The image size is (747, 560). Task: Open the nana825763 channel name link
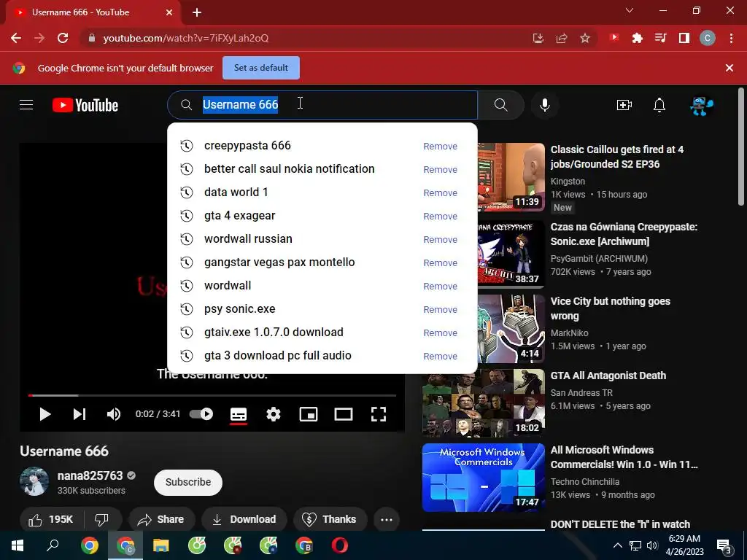coord(90,475)
